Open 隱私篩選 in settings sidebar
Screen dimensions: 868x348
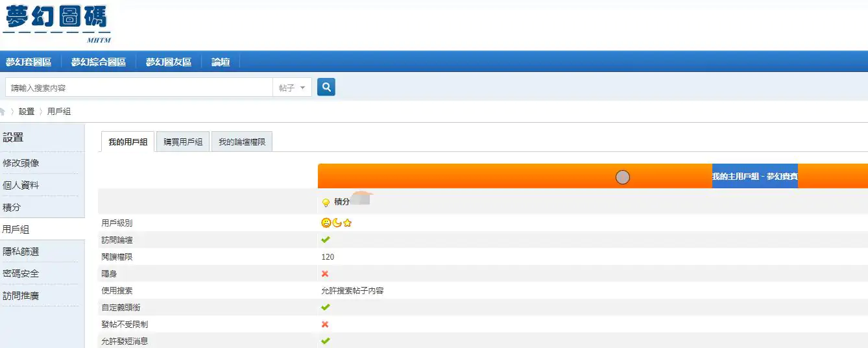[x=21, y=251]
